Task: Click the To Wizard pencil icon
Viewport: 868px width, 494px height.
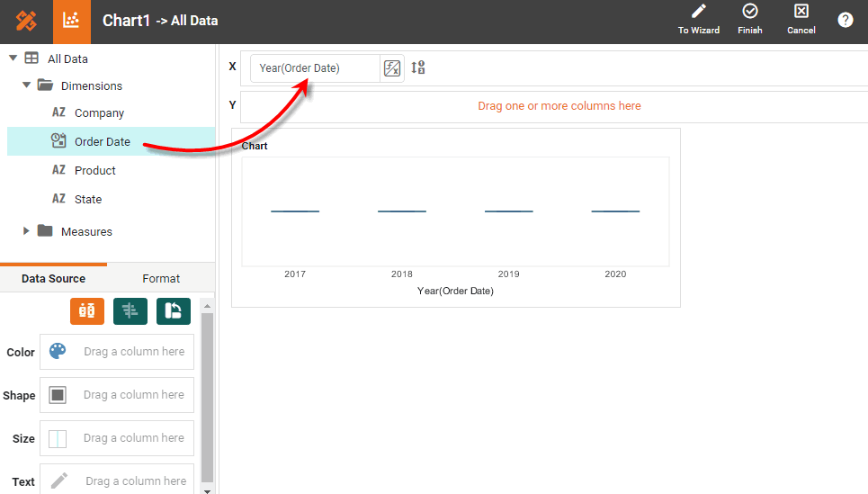Action: [x=698, y=12]
